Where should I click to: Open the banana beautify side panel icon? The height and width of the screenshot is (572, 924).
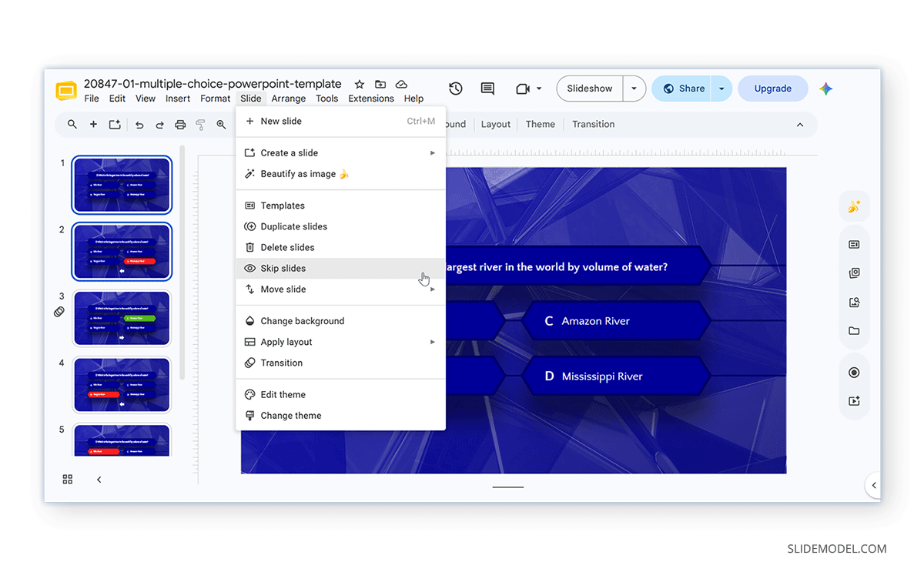(854, 206)
